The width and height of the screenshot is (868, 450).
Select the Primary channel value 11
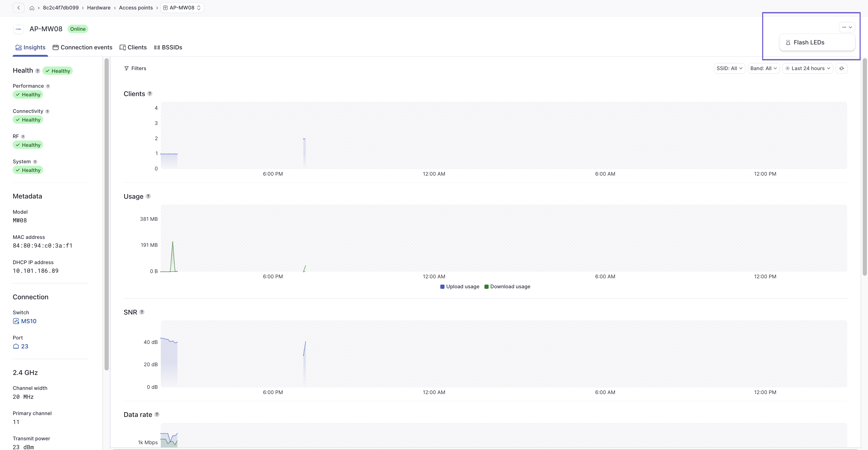tap(16, 422)
